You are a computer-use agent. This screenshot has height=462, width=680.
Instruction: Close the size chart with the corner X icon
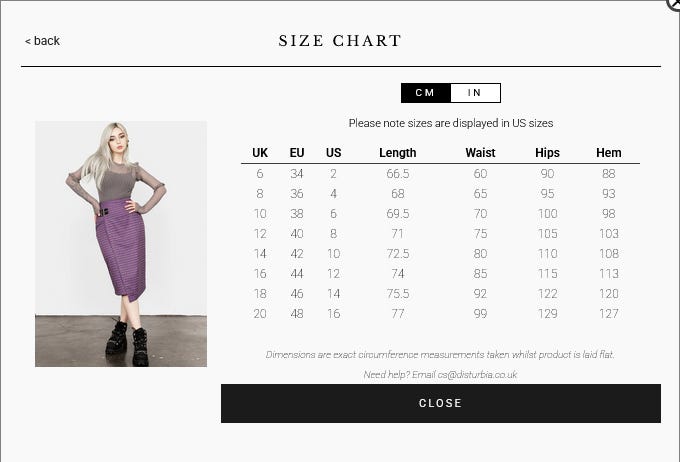(x=674, y=4)
